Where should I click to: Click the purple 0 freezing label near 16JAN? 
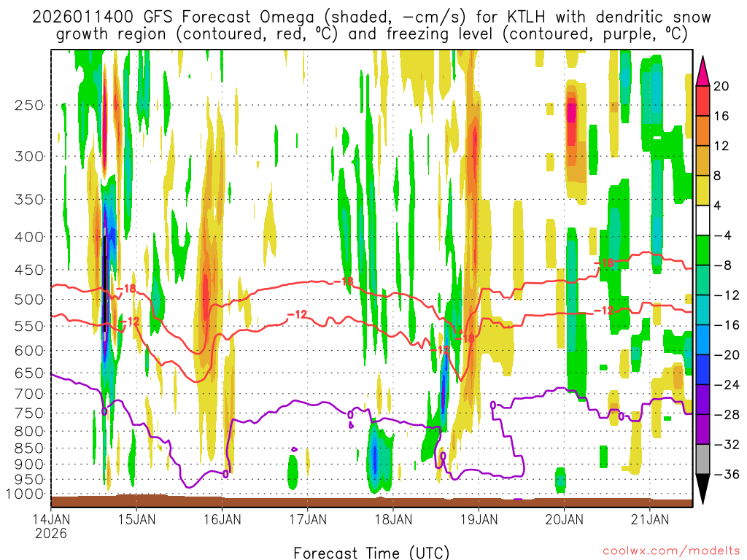[x=226, y=474]
